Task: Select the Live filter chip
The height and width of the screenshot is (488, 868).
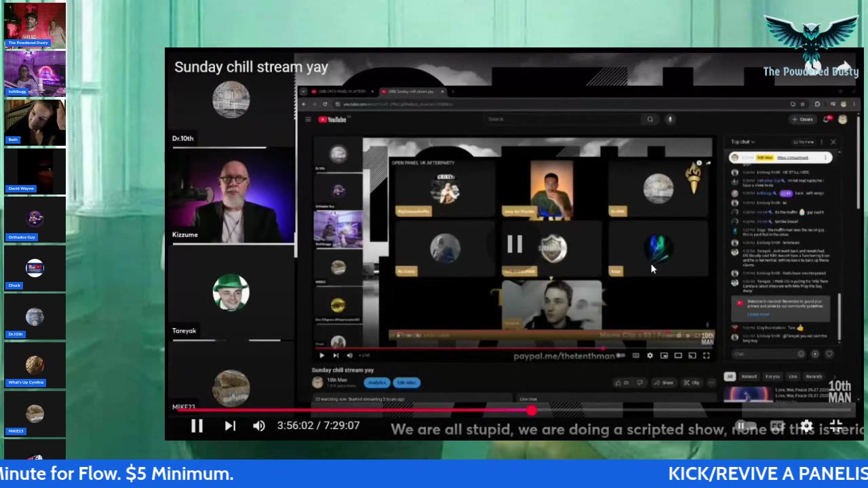Action: pos(792,376)
